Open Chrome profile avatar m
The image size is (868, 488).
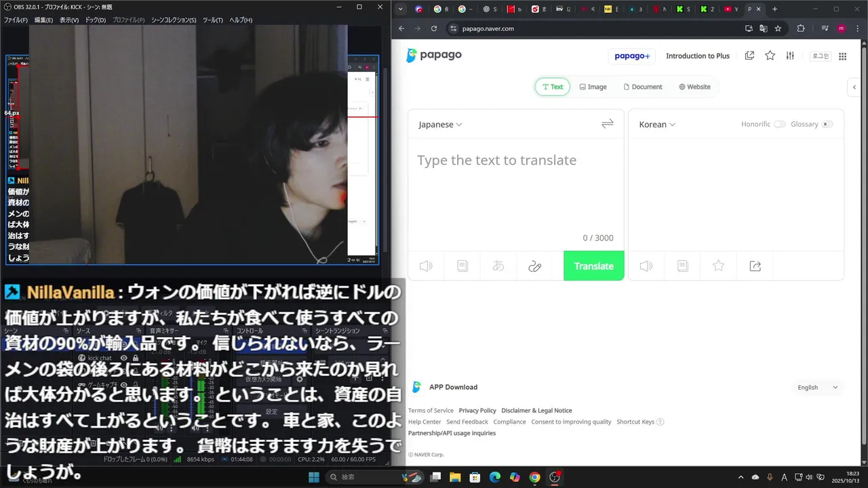point(842,28)
